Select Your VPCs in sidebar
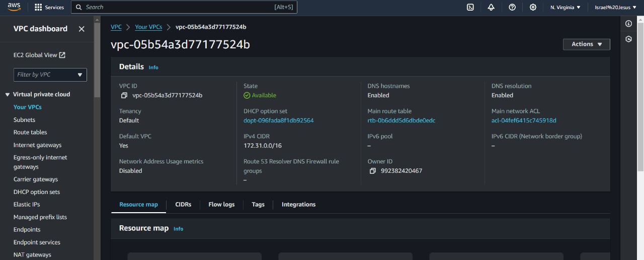Viewport: 644px width, 260px height. (28, 107)
